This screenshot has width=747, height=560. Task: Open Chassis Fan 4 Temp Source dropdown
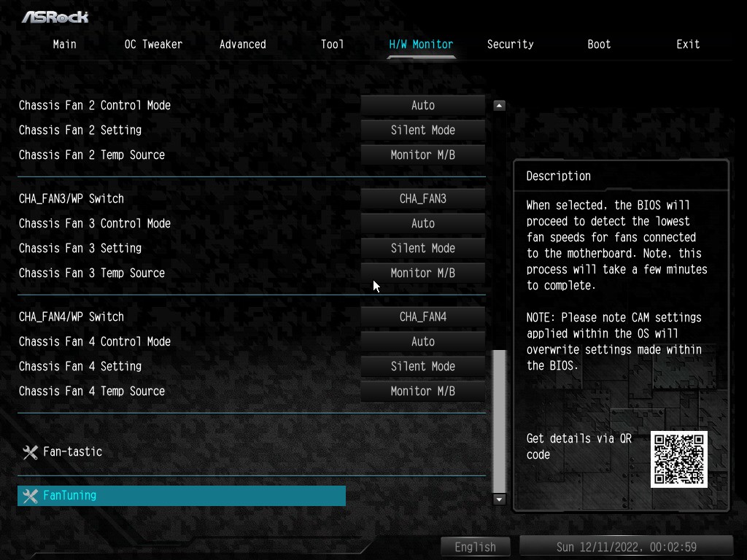tap(422, 392)
